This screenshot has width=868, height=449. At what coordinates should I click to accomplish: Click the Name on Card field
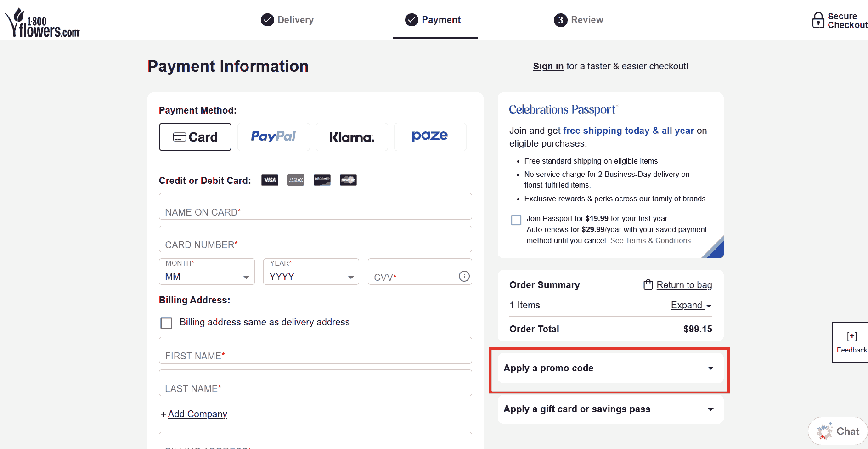[315, 207]
